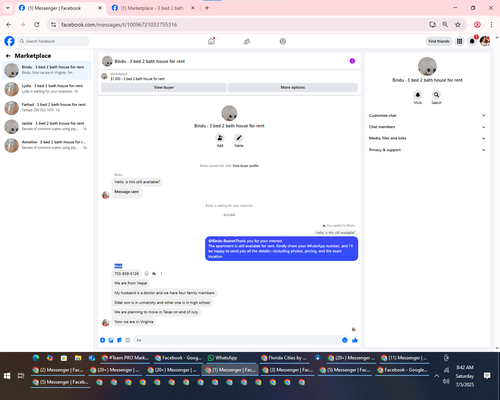Open the Facebook menu grid icon

coord(459,41)
